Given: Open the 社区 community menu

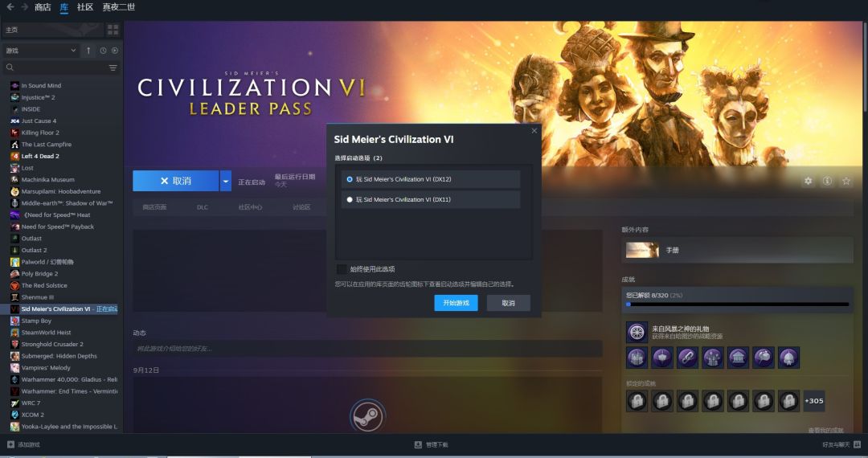Looking at the screenshot, I should pos(85,7).
